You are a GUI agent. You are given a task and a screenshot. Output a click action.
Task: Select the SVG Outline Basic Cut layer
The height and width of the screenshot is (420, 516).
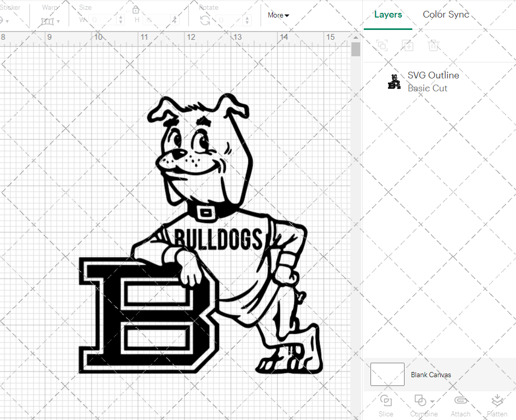point(433,81)
